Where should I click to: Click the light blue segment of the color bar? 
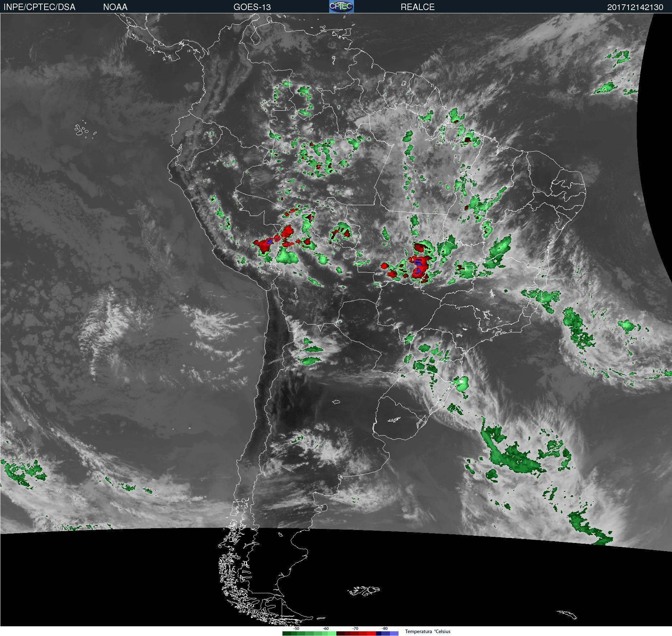(394, 633)
